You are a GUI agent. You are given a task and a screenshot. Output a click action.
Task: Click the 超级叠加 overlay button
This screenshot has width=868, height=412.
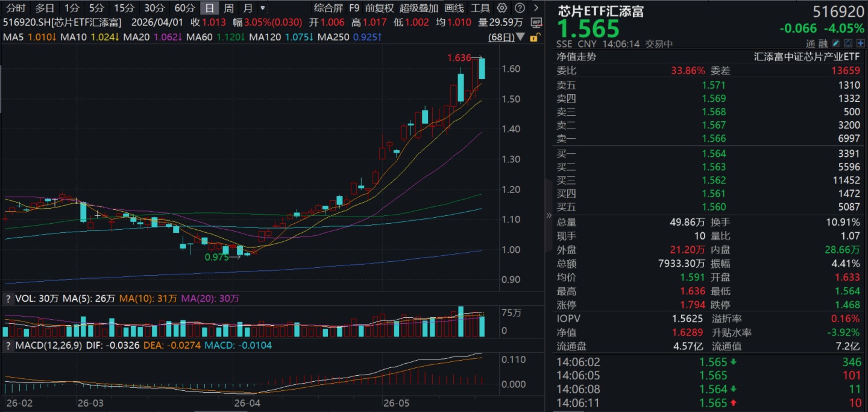click(419, 8)
